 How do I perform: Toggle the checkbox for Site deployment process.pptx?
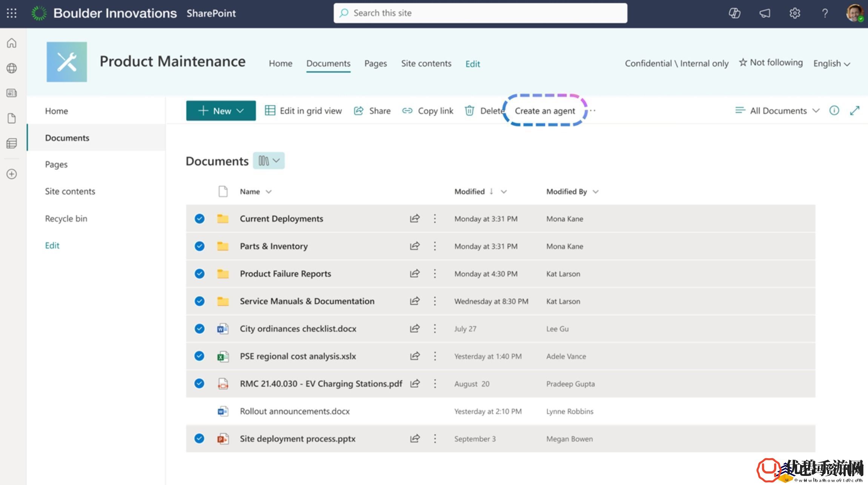[200, 439]
